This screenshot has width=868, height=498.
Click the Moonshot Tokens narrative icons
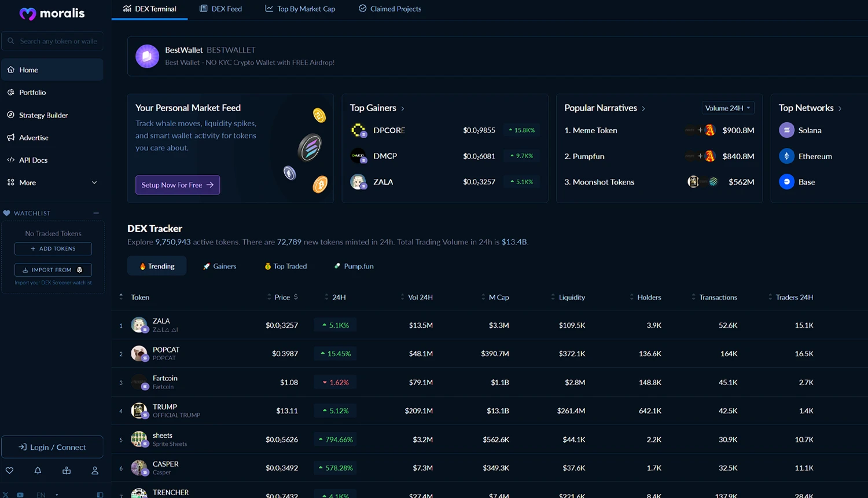(x=702, y=182)
